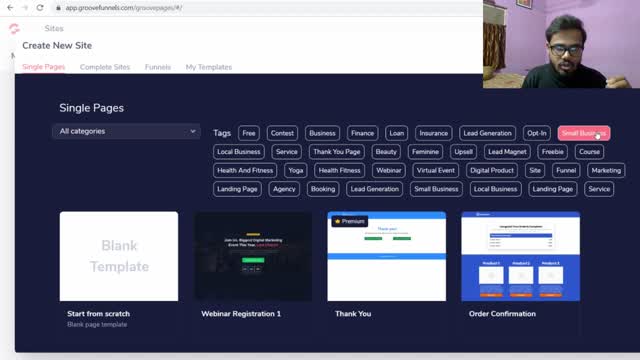Viewport: 640px width, 360px height.
Task: Filter by the Insurance tag
Action: point(433,133)
